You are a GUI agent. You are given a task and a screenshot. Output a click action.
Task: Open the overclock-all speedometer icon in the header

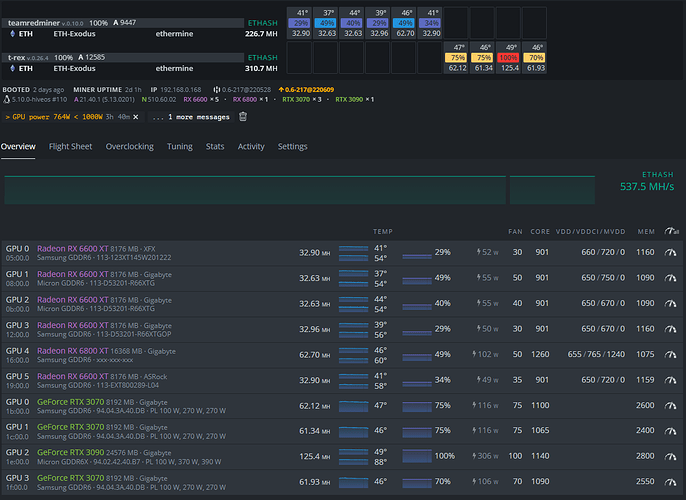pos(672,231)
